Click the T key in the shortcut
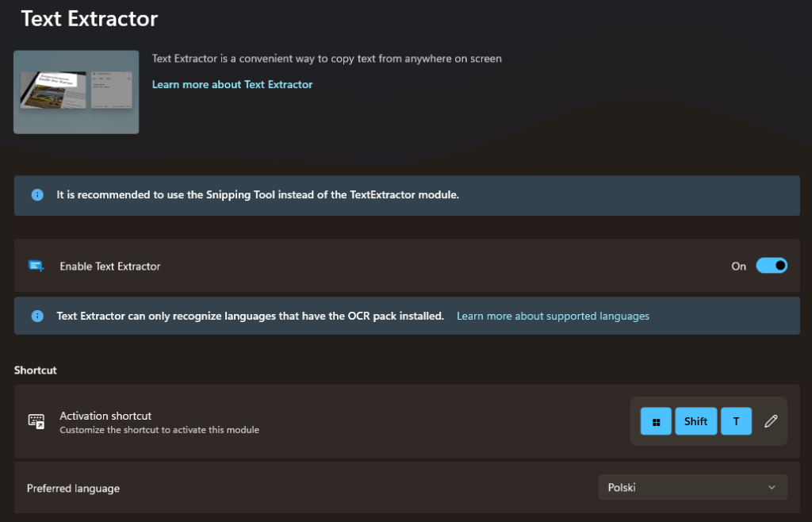The height and width of the screenshot is (522, 812). 736,421
